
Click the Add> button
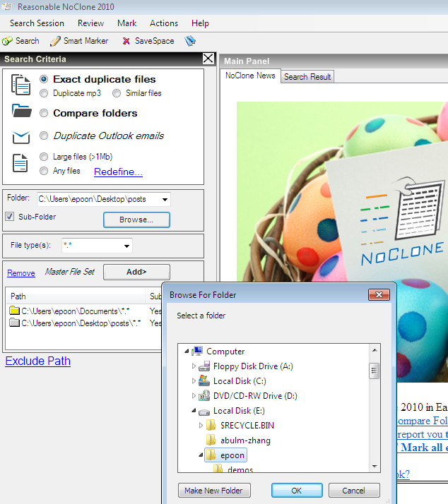(136, 272)
